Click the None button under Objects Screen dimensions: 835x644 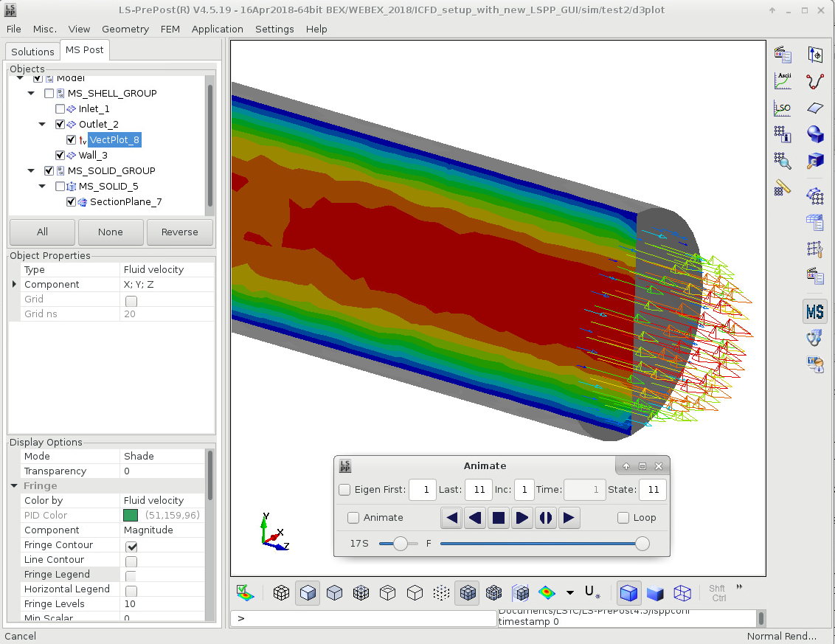tap(111, 232)
